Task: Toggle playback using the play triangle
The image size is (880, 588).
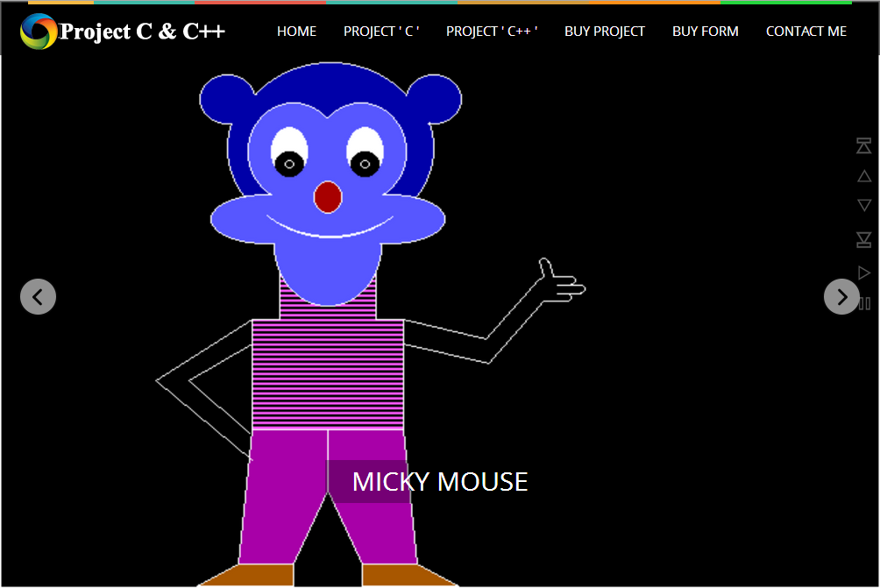Action: click(x=864, y=272)
